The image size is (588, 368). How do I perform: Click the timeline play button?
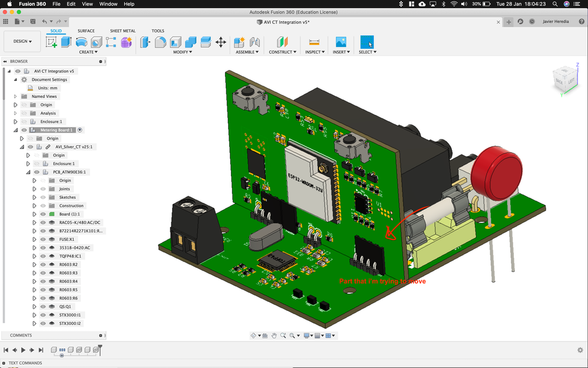[23, 350]
